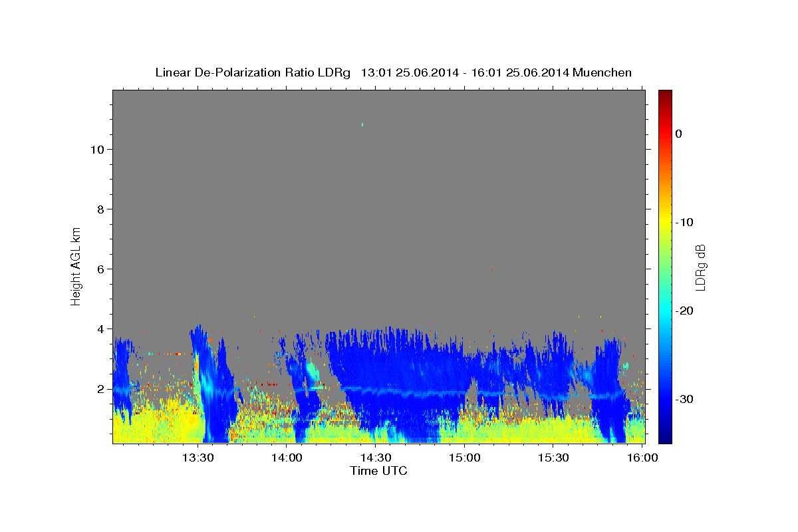Image resolution: width=798 pixels, height=532 pixels.
Task: Click the station name 'Muenchen' in the title
Action: [602, 72]
